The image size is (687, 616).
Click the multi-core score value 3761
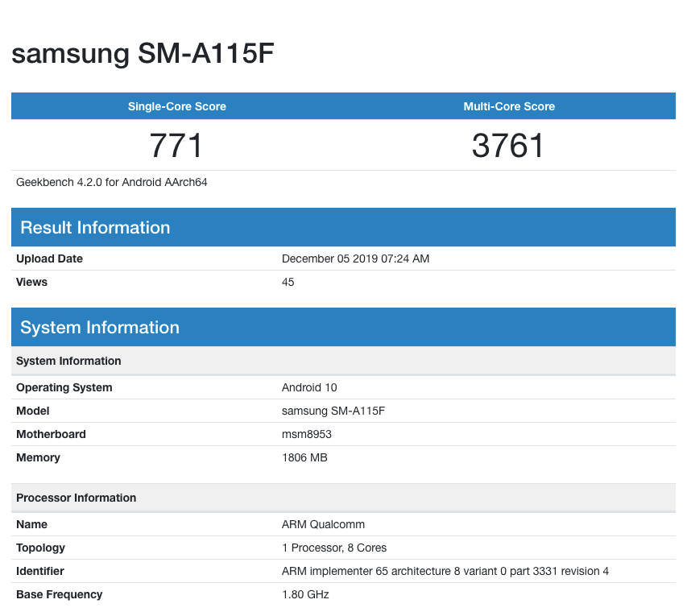508,145
